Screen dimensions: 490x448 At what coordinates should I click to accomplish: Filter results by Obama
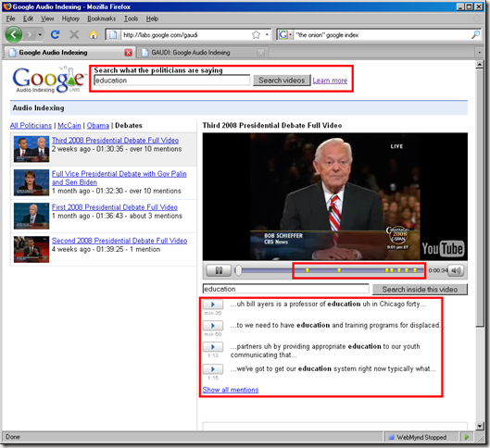click(x=98, y=126)
